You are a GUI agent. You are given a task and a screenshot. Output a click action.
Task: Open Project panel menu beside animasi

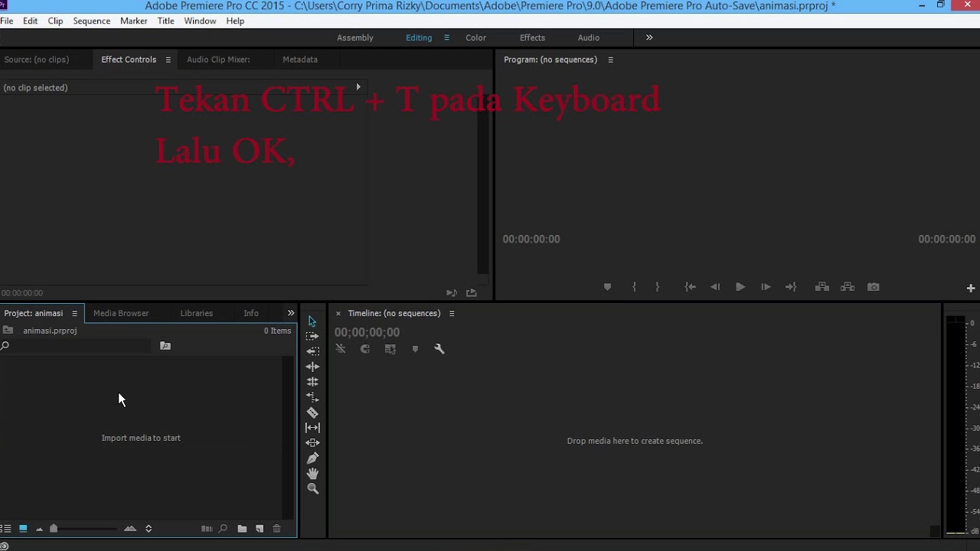pos(74,313)
